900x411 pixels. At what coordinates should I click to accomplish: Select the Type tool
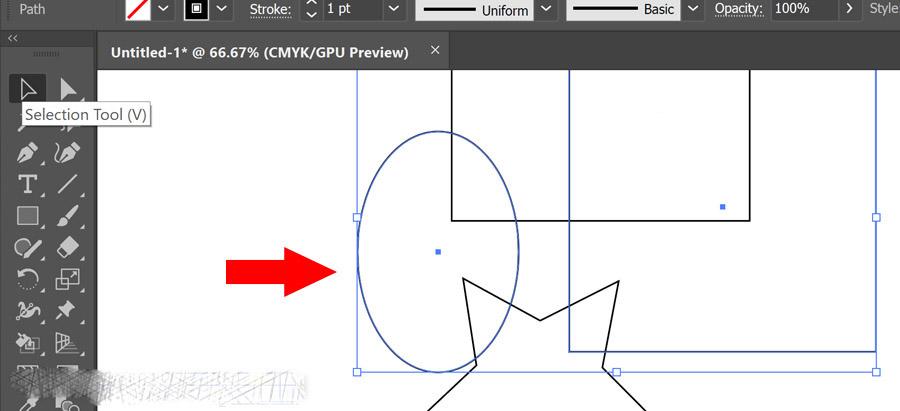click(x=27, y=184)
